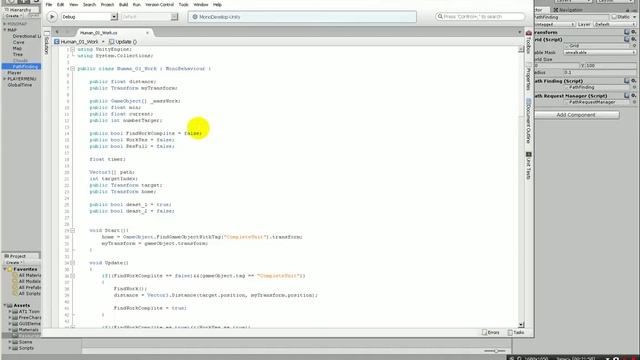
Task: Select Cave in the Unity Hierarchy
Action: pos(18,42)
